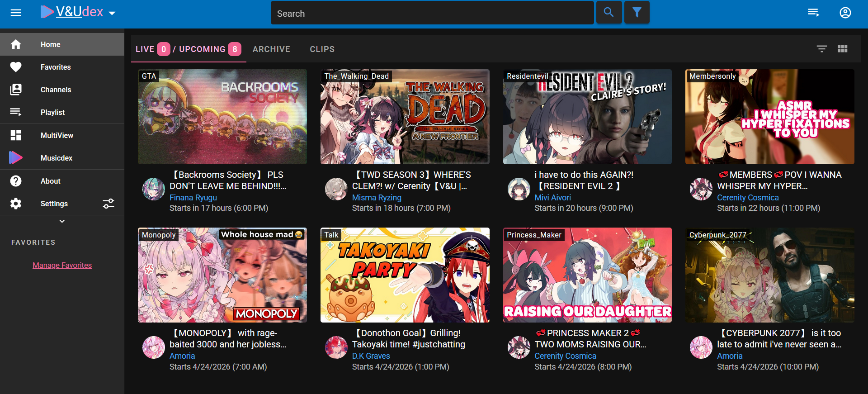This screenshot has height=394, width=868.
Task: Click Amoria link under Monopoly stream
Action: pyautogui.click(x=182, y=356)
